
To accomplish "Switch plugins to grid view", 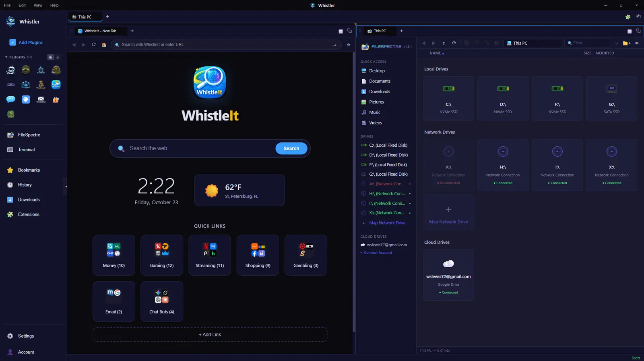I will [51, 57].
